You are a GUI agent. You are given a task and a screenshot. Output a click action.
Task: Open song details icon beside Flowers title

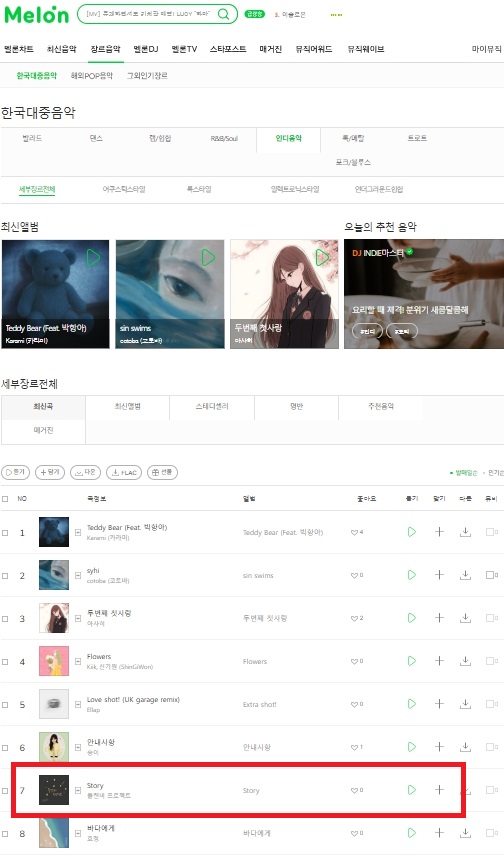(78, 661)
